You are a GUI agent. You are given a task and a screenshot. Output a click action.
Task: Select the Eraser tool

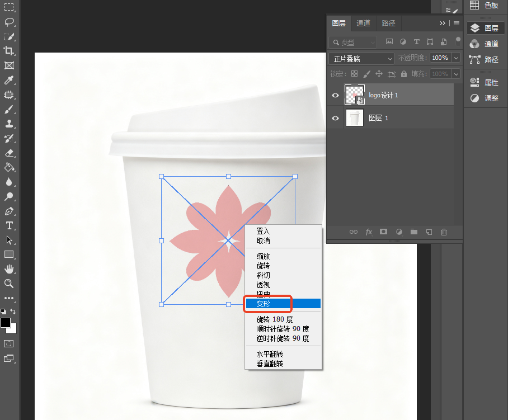coord(9,153)
